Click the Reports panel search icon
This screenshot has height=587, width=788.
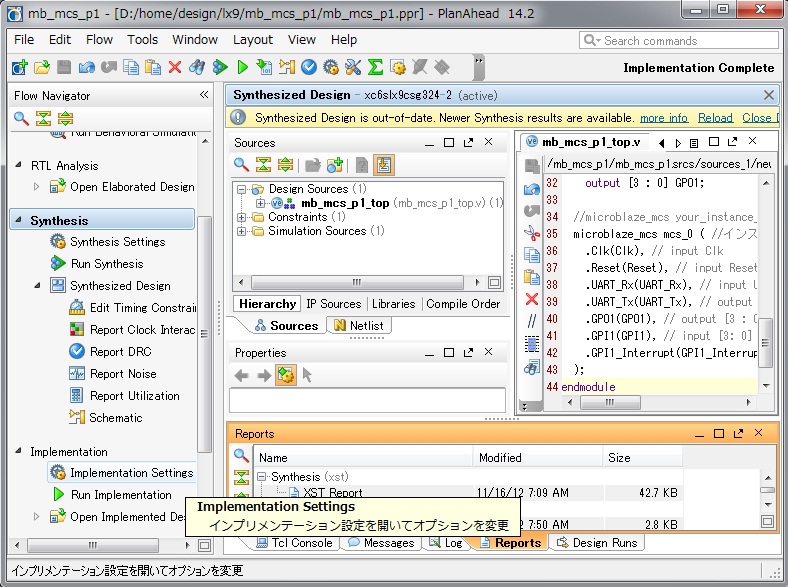[241, 455]
